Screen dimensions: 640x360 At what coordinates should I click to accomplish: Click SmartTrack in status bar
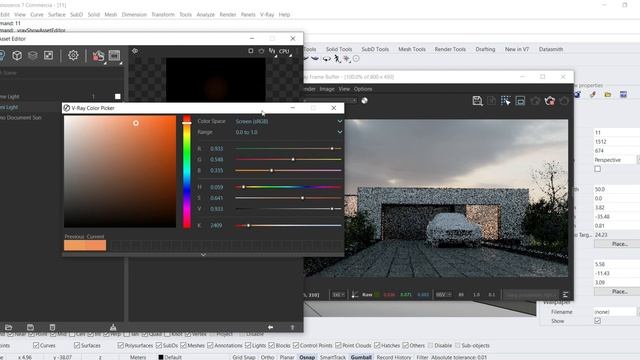333,357
